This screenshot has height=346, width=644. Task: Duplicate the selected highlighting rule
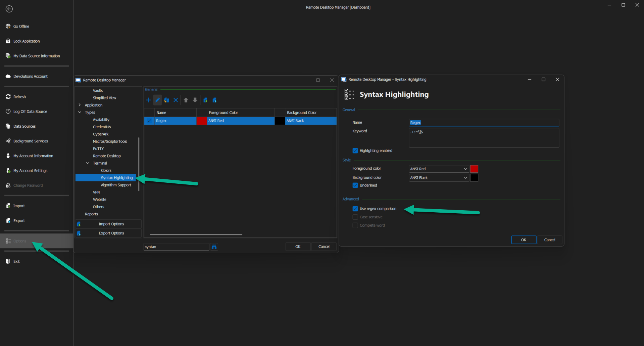pyautogui.click(x=166, y=100)
